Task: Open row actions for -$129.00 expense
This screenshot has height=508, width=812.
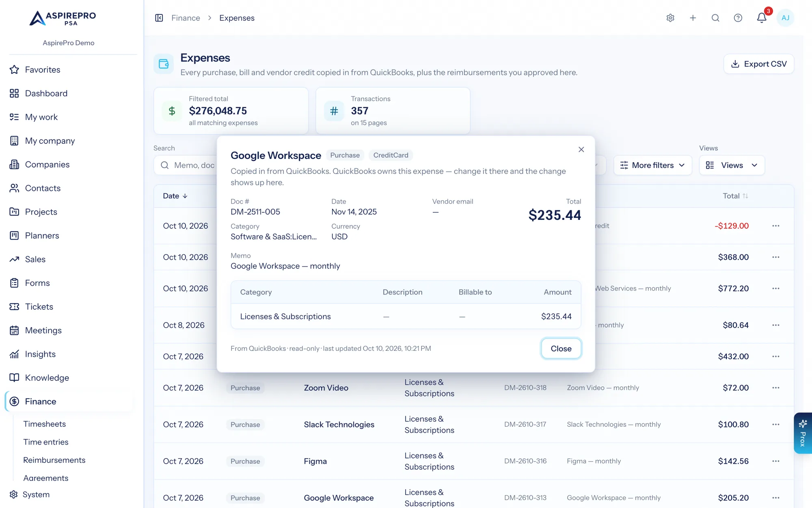Action: click(x=776, y=226)
